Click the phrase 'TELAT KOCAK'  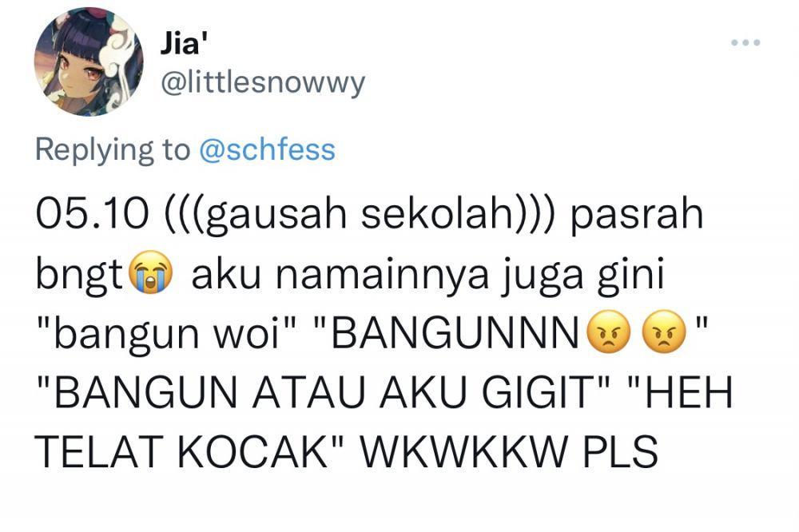pos(182,452)
